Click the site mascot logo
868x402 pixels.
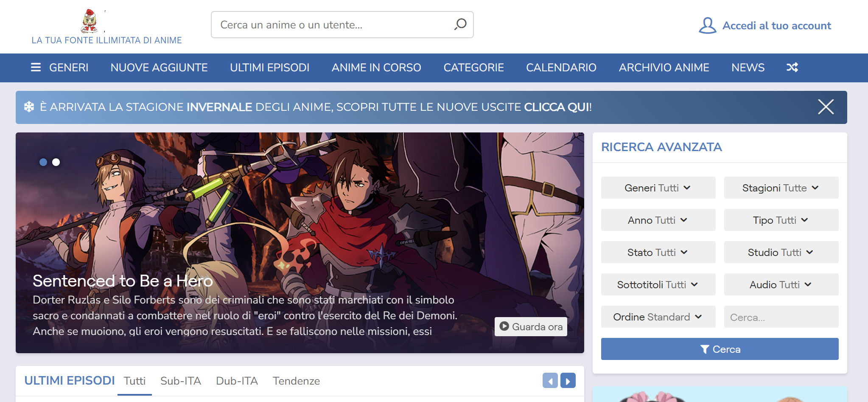(90, 21)
